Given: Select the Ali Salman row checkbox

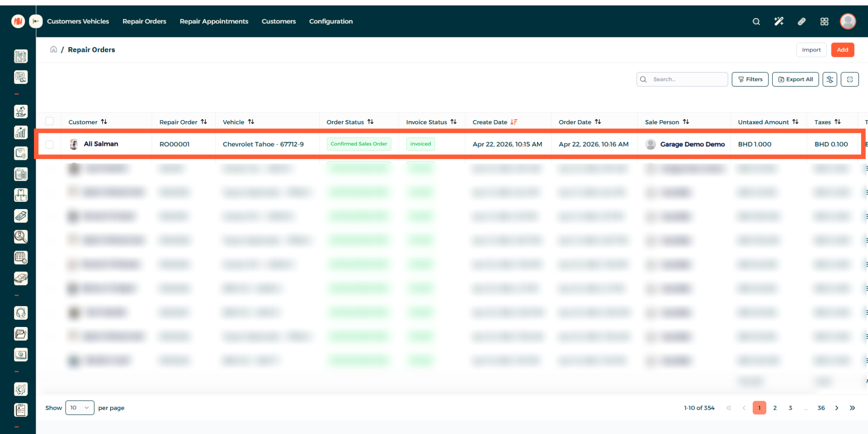Looking at the screenshot, I should 50,145.
